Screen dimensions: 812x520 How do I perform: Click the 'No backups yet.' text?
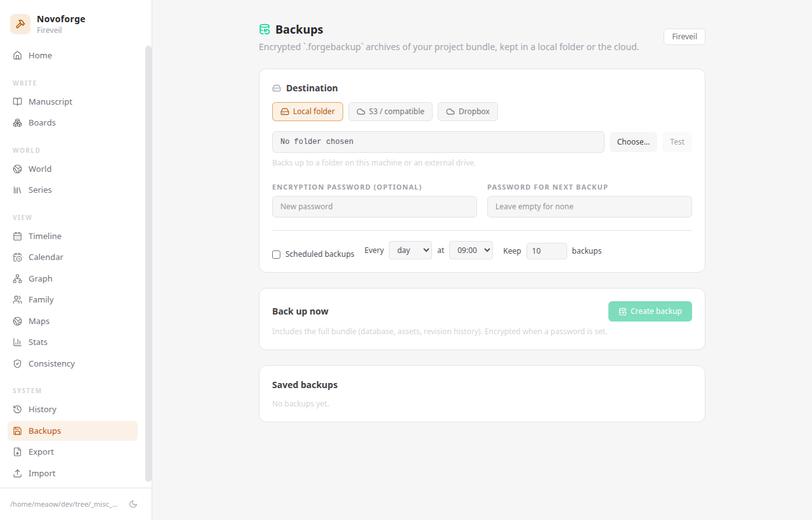coord(301,404)
